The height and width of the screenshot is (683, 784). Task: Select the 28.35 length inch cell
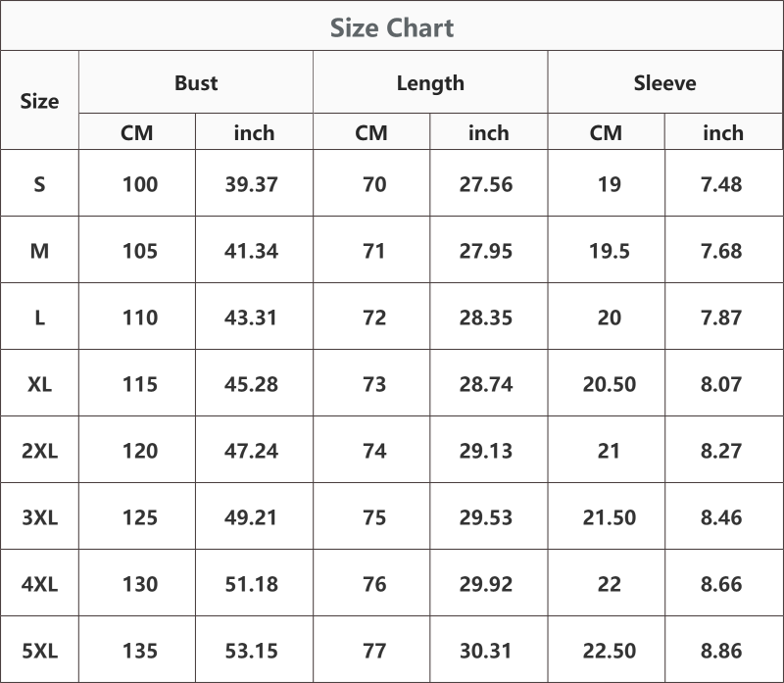486,317
